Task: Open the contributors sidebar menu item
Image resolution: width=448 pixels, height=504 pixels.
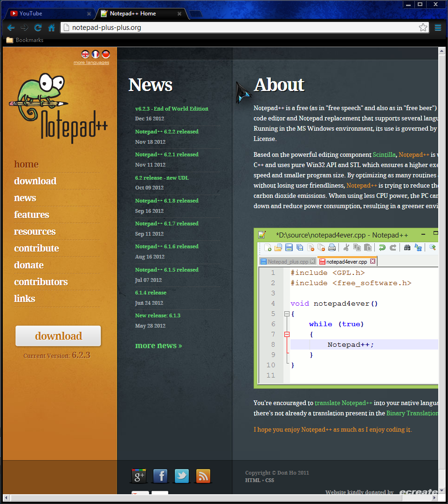Action: click(41, 281)
